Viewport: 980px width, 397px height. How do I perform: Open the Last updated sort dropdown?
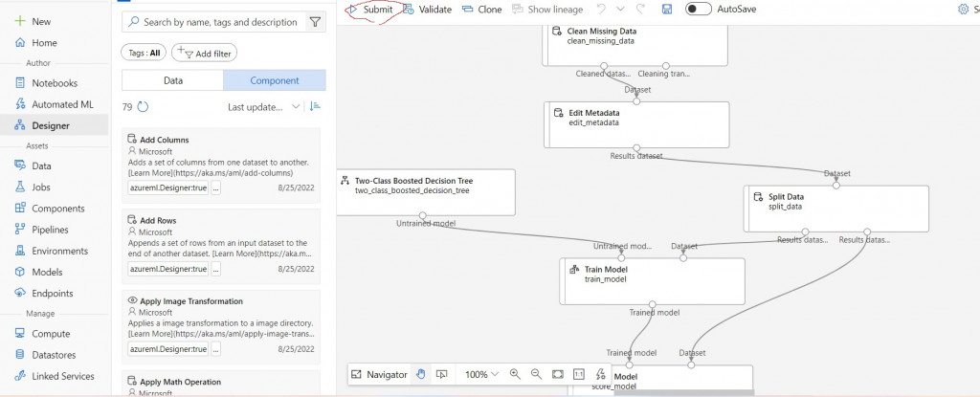pos(264,107)
